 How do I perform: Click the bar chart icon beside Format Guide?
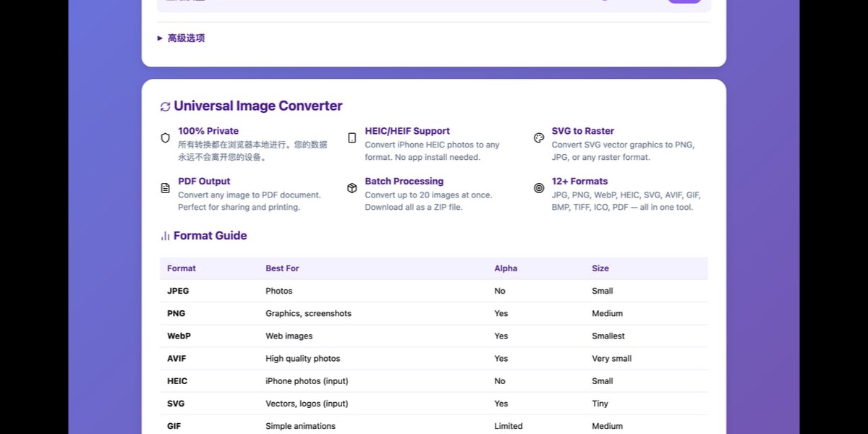164,236
